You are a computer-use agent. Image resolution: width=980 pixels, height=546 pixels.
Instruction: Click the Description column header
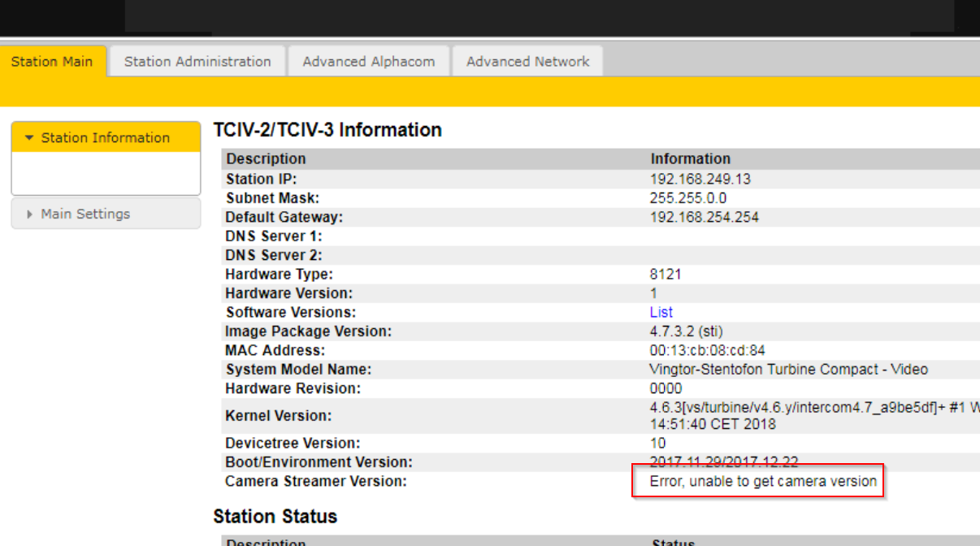pyautogui.click(x=266, y=158)
